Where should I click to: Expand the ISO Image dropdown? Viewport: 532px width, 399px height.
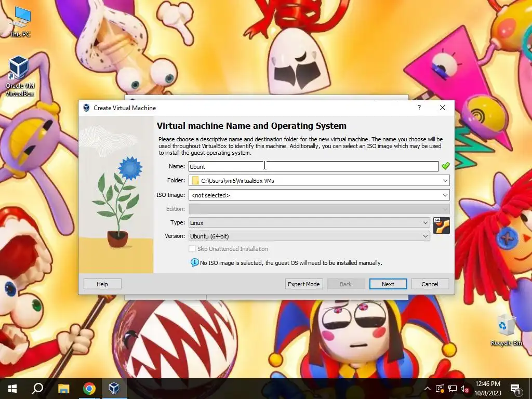pyautogui.click(x=445, y=195)
